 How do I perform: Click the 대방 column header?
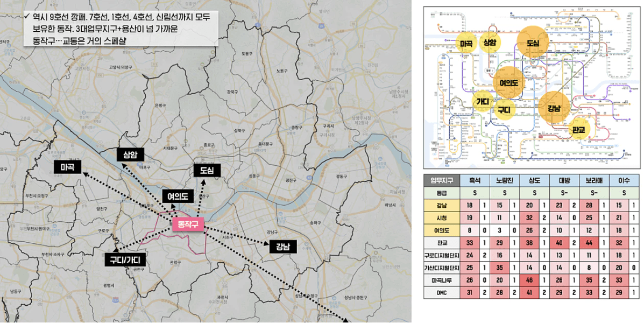pos(564,180)
